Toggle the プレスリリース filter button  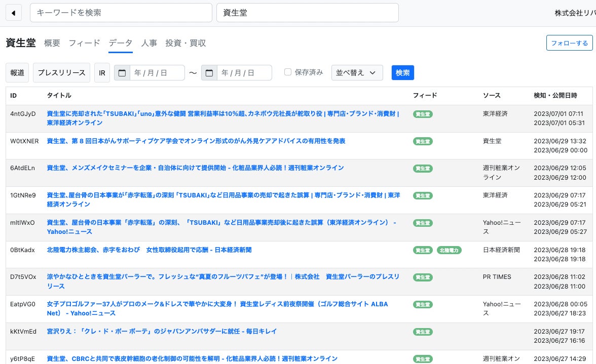point(62,73)
